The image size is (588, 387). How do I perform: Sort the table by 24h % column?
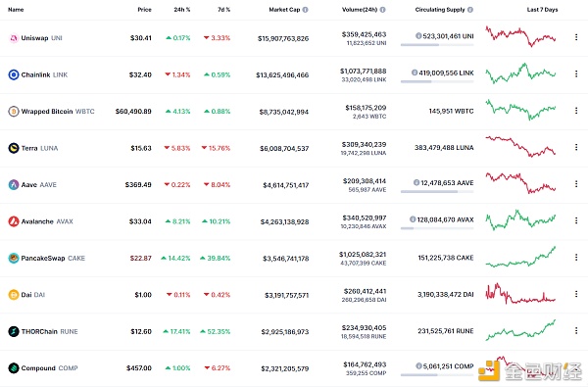pos(182,10)
